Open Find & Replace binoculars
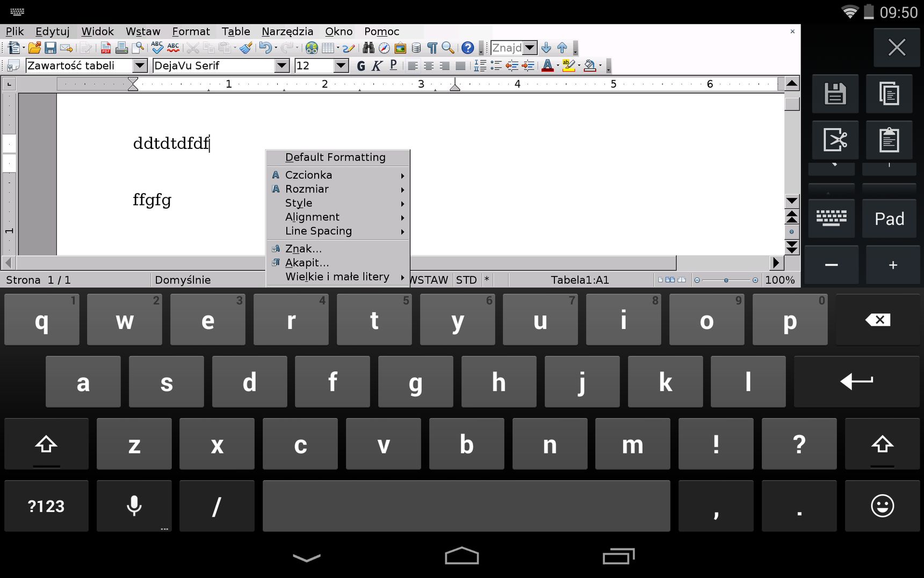This screenshot has width=924, height=578. pyautogui.click(x=369, y=48)
